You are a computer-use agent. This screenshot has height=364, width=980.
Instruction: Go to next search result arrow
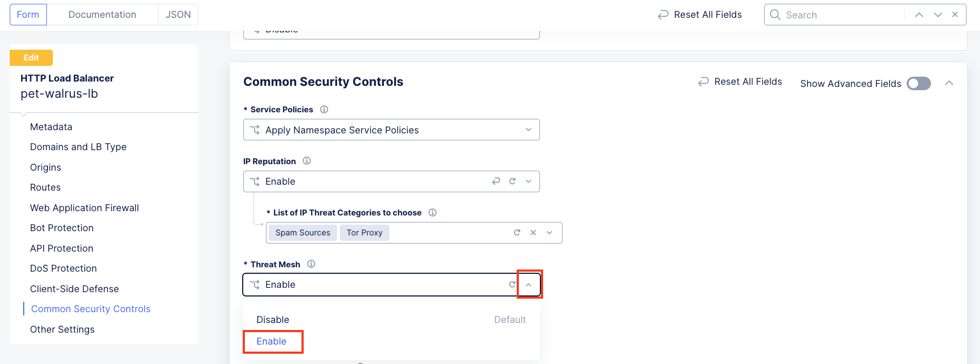click(x=938, y=15)
